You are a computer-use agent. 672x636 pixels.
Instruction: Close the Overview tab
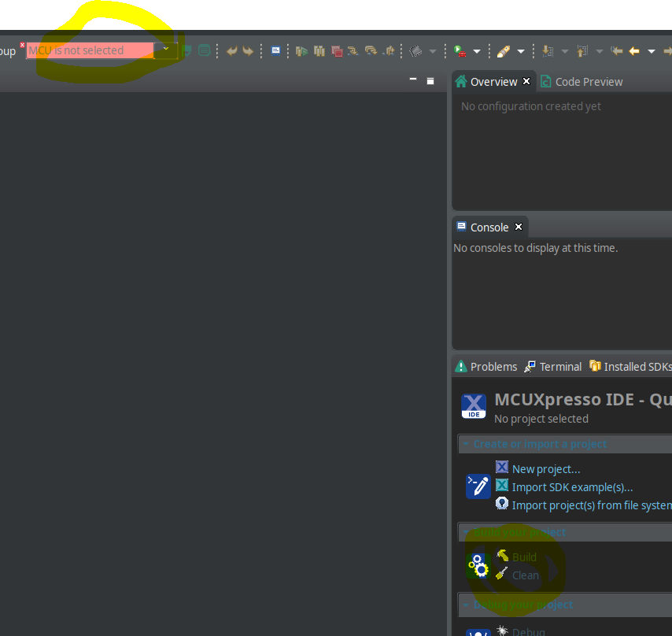(526, 81)
